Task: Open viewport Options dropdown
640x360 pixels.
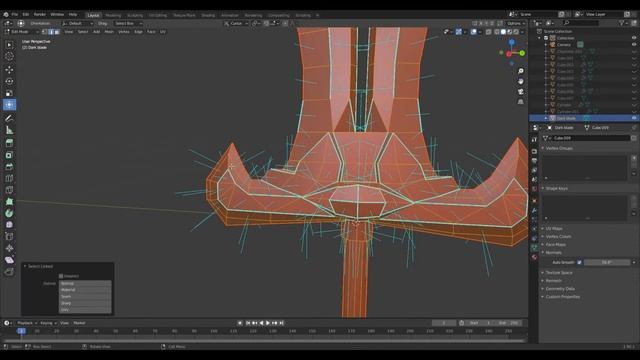Action: (516, 23)
